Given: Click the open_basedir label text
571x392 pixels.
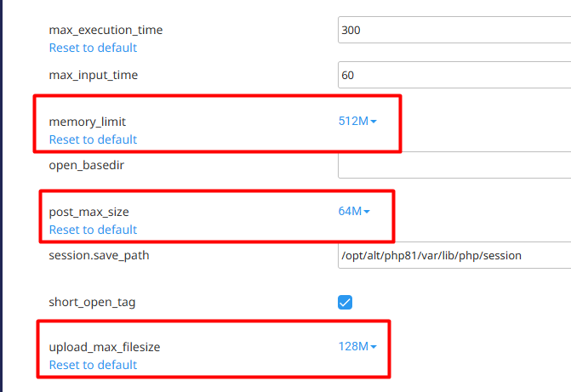Looking at the screenshot, I should tap(88, 164).
